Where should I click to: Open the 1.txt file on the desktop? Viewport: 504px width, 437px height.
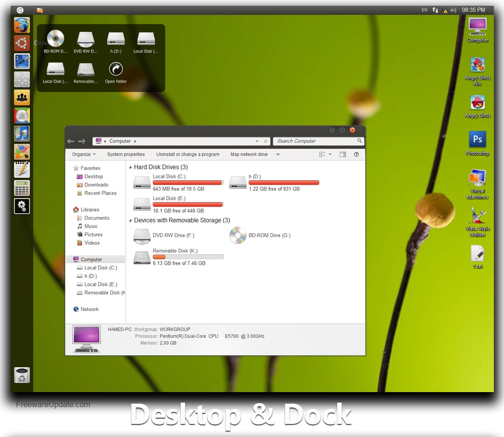tap(477, 253)
